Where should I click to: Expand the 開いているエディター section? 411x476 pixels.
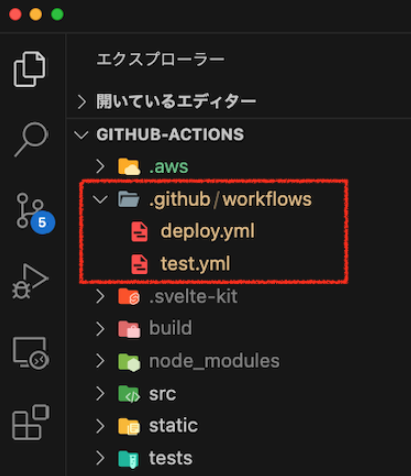(x=81, y=102)
